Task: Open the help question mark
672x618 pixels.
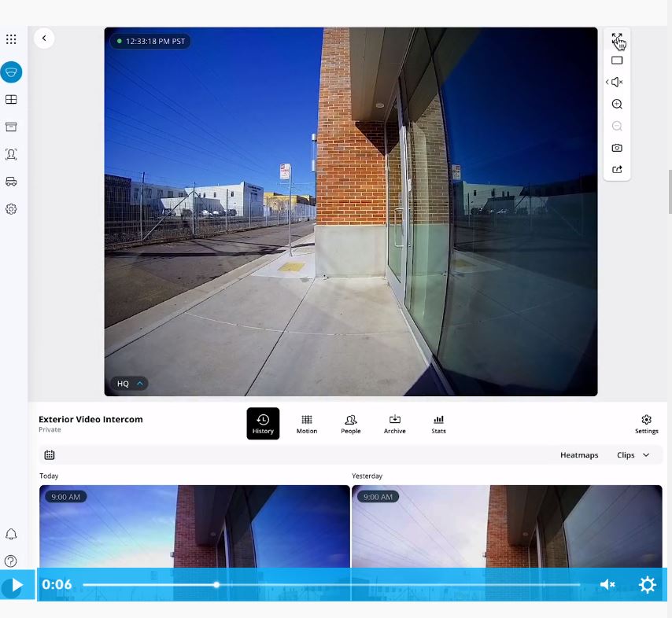Action: (x=11, y=561)
